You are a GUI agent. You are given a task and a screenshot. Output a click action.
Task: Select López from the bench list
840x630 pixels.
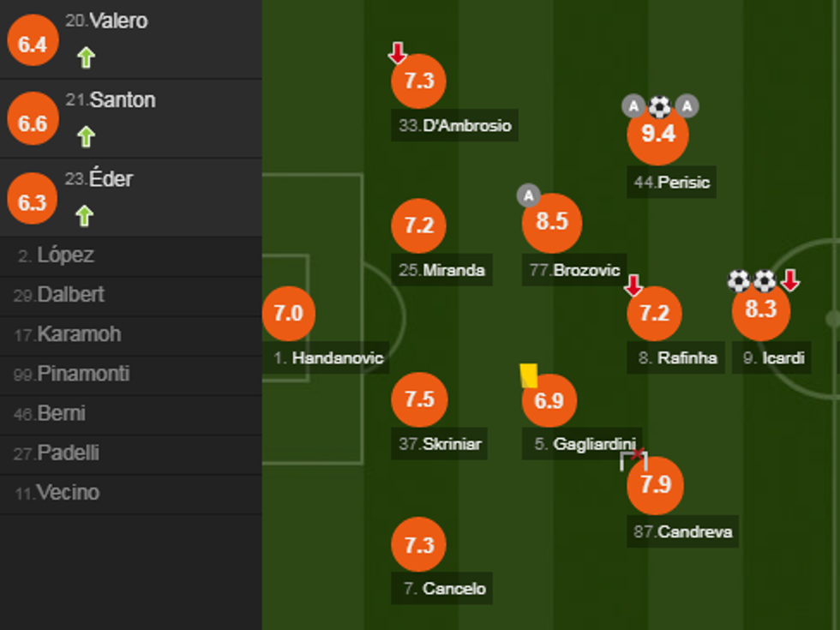65,255
